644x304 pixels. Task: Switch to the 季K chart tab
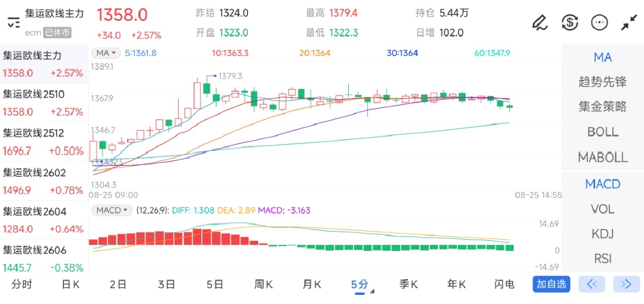[x=408, y=284]
